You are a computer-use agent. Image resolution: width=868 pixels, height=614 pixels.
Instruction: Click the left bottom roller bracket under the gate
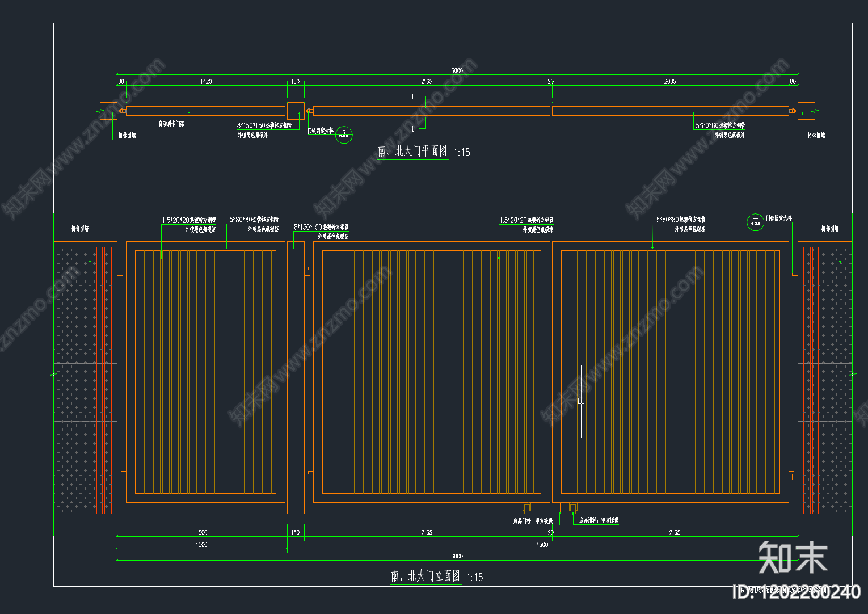526,507
